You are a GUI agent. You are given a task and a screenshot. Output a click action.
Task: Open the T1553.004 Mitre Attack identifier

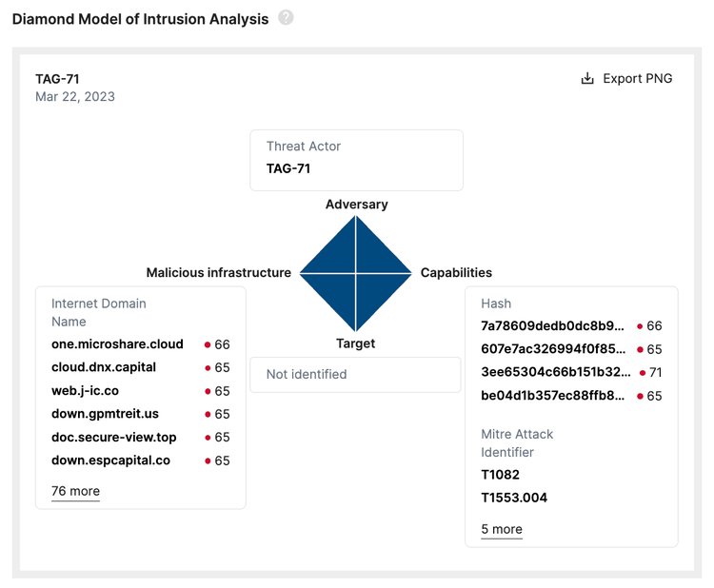coord(514,498)
